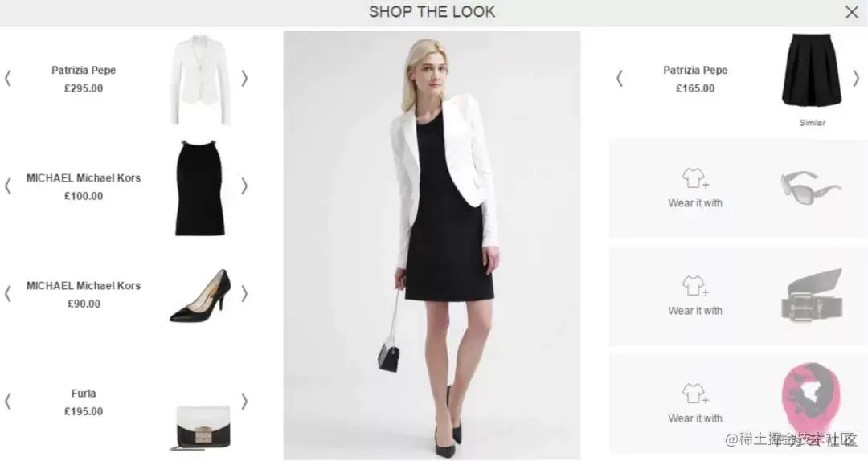The width and height of the screenshot is (868, 461).
Task: Open the black pointed heel thumbnail
Action: coord(200,296)
